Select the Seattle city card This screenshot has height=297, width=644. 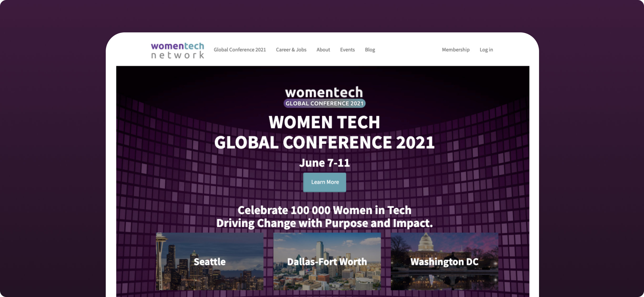coord(210,261)
